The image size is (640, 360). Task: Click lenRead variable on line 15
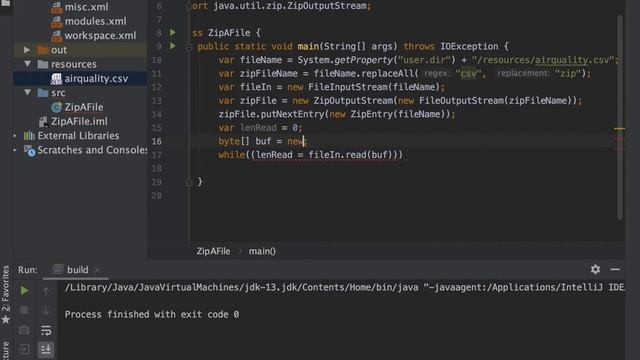(258, 128)
